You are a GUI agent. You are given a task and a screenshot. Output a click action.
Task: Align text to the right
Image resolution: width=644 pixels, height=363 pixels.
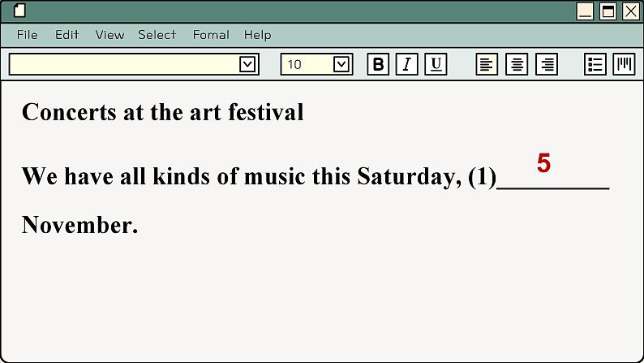[x=547, y=64]
